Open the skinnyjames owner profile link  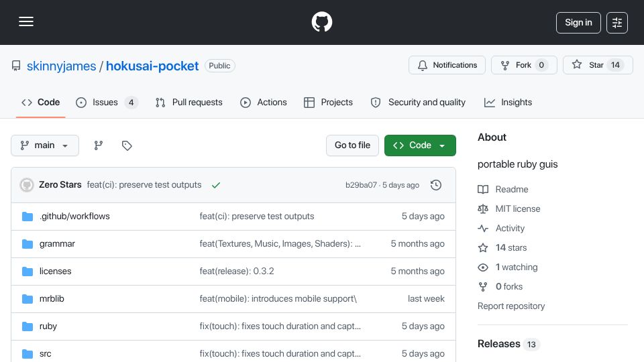coord(61,66)
